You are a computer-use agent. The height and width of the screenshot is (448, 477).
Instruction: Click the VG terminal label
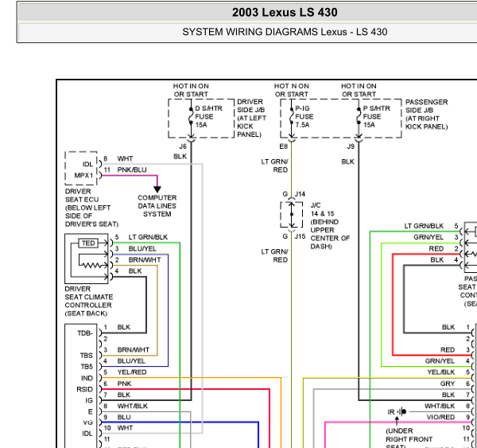(88, 423)
